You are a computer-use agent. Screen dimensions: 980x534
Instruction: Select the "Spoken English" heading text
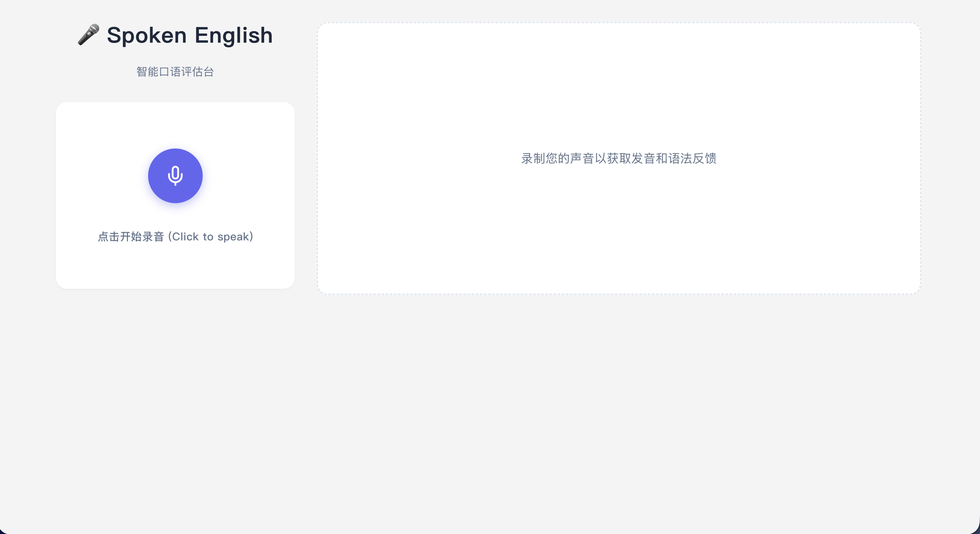point(189,35)
